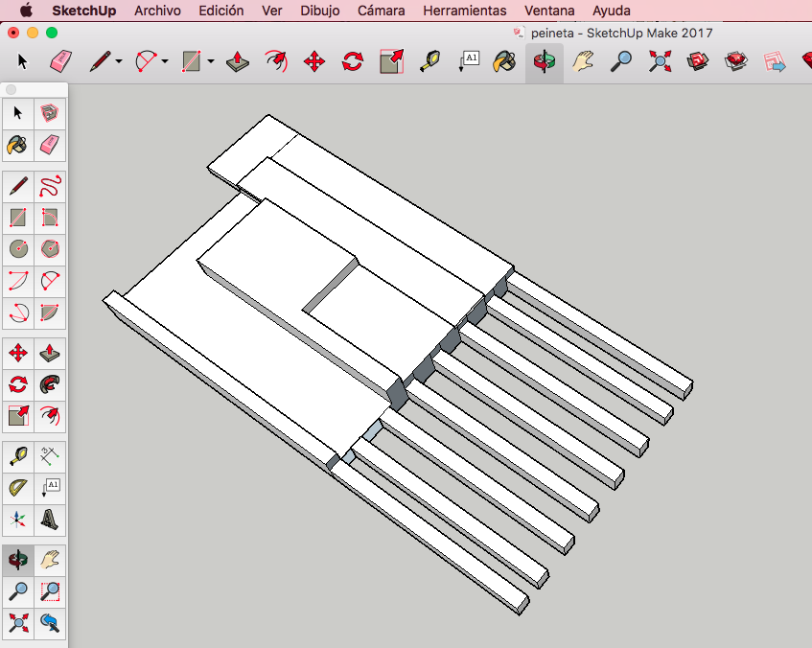
Task: Pick the Tape Measure tool in top toolbar
Action: 429,61
